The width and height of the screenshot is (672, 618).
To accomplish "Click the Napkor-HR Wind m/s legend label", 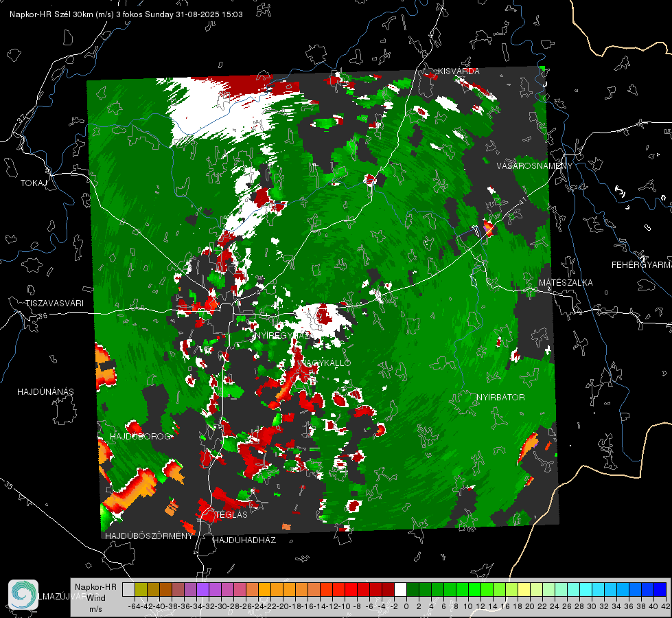I will click(95, 597).
